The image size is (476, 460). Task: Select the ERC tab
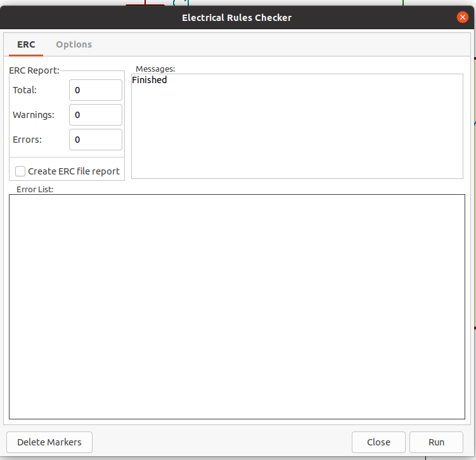pyautogui.click(x=26, y=44)
